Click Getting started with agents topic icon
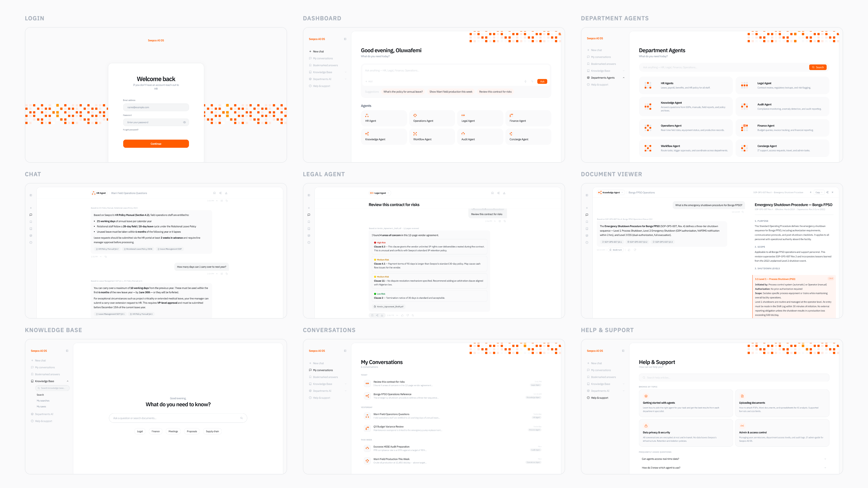868x488 pixels. tap(646, 396)
